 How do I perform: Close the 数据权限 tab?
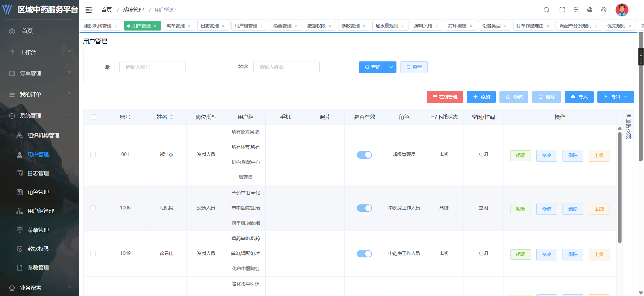(330, 26)
